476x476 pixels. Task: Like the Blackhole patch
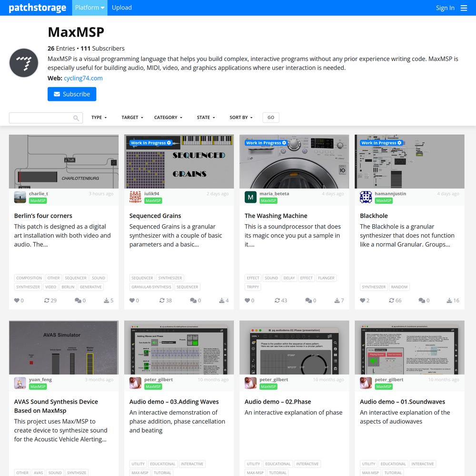pyautogui.click(x=362, y=300)
